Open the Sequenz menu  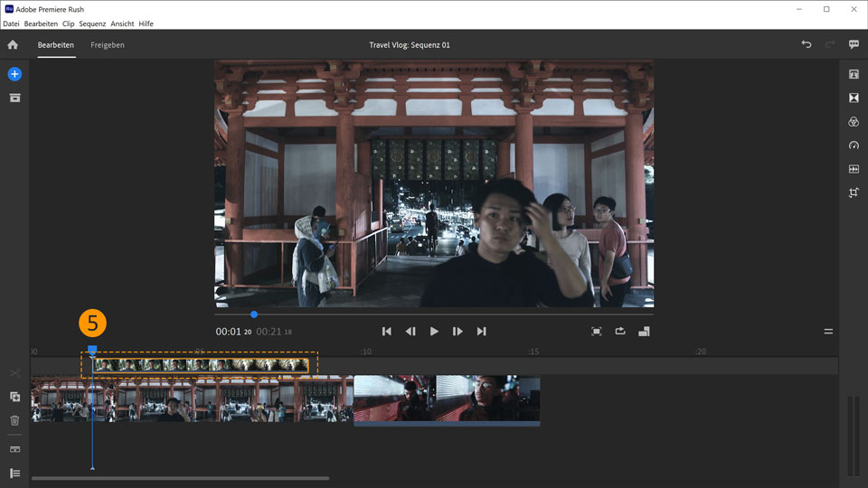[92, 23]
